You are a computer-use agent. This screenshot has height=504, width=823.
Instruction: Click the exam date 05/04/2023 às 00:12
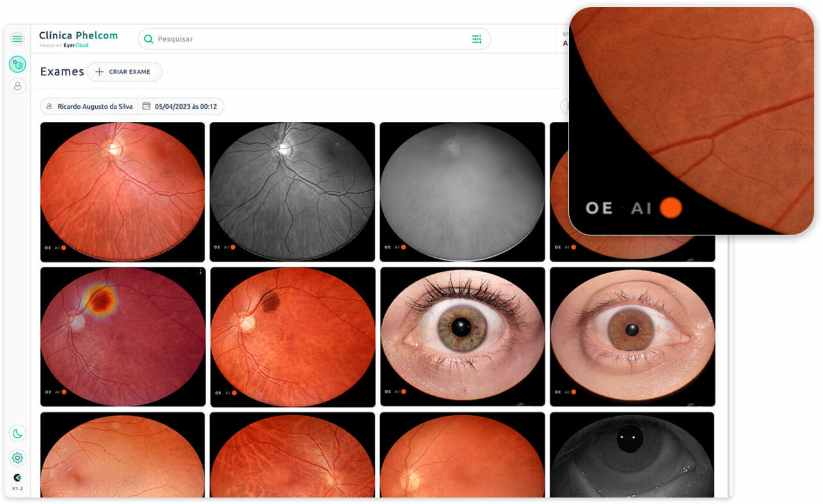185,107
